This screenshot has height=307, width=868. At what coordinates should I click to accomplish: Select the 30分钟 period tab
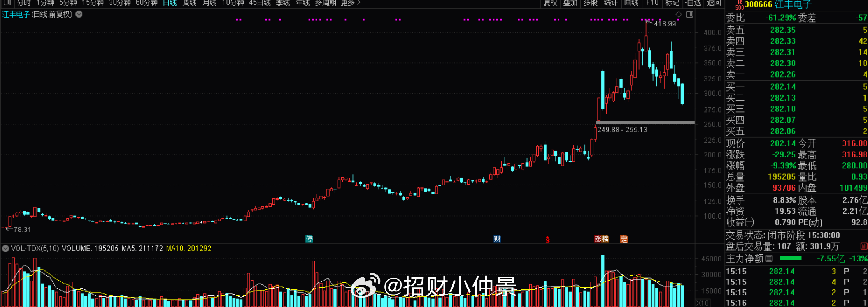119,3
